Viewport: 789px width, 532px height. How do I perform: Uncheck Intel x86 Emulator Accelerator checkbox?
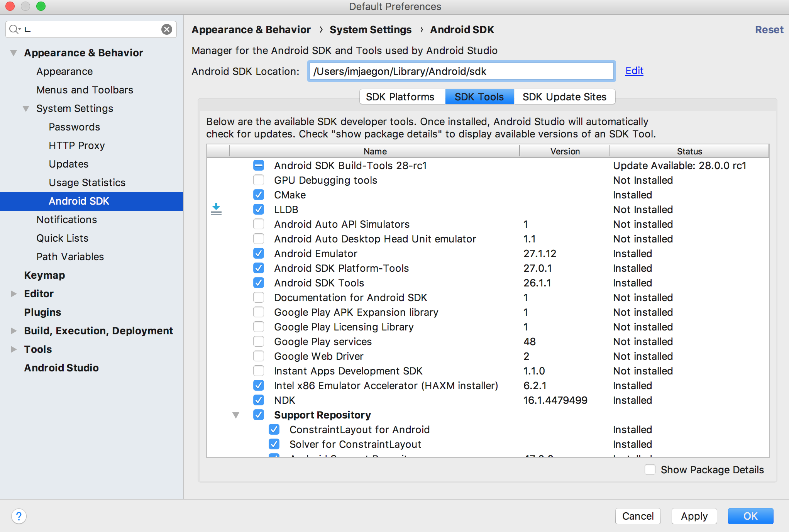(x=259, y=386)
